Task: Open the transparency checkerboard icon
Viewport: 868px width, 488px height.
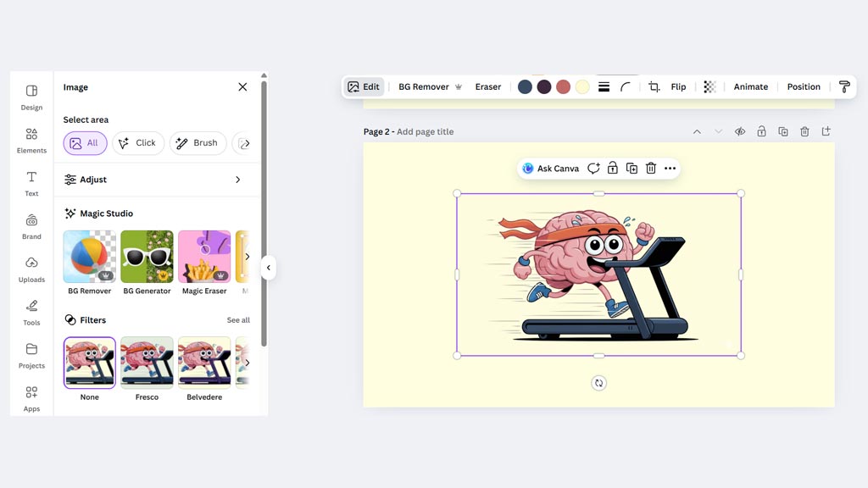Action: click(709, 87)
